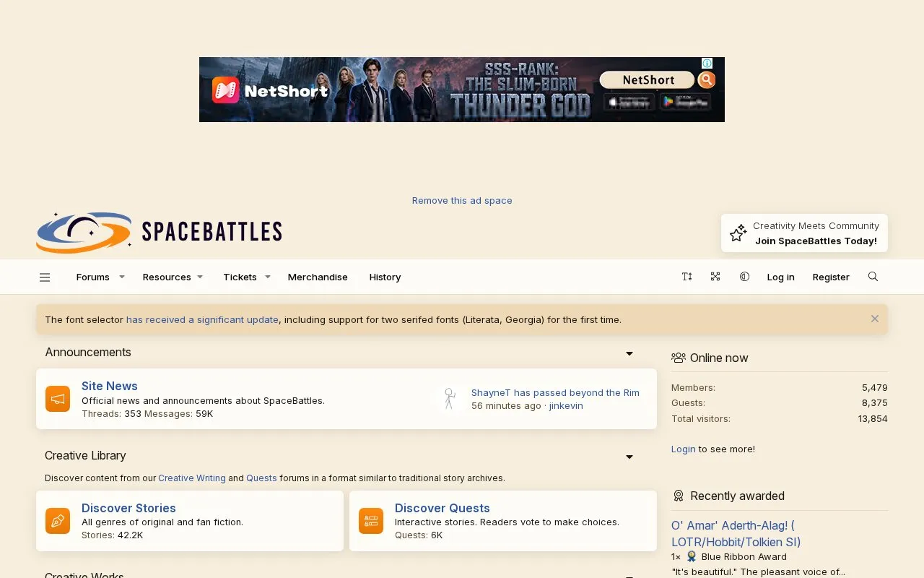Image resolution: width=924 pixels, height=578 pixels.
Task: Toggle the page width expand icon
Action: click(715, 277)
